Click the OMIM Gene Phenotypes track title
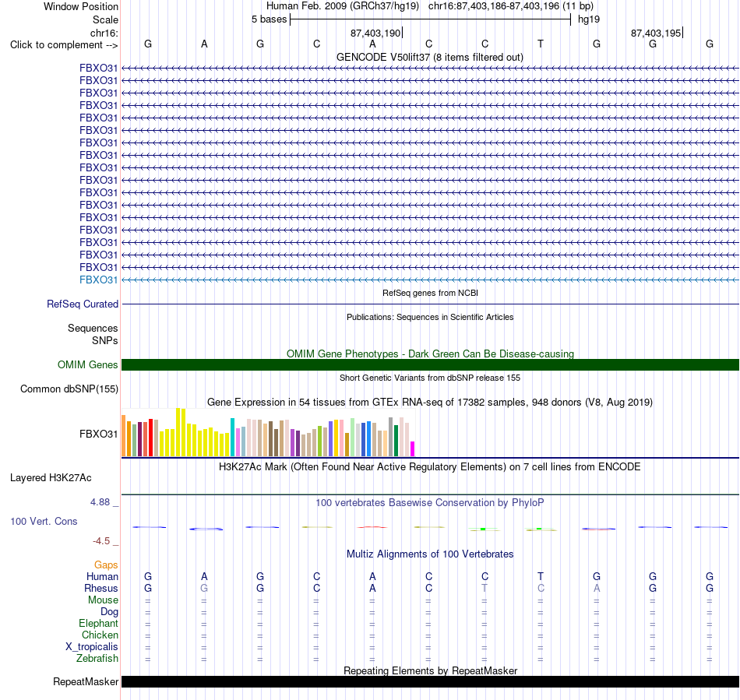Viewport: 740px width, 700px height. 430,354
